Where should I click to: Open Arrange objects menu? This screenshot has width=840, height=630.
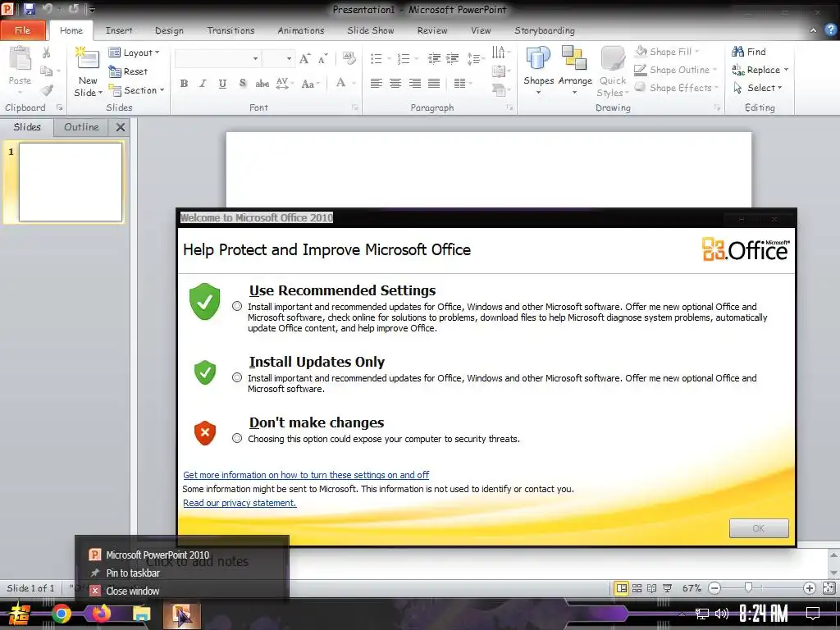coord(575,71)
